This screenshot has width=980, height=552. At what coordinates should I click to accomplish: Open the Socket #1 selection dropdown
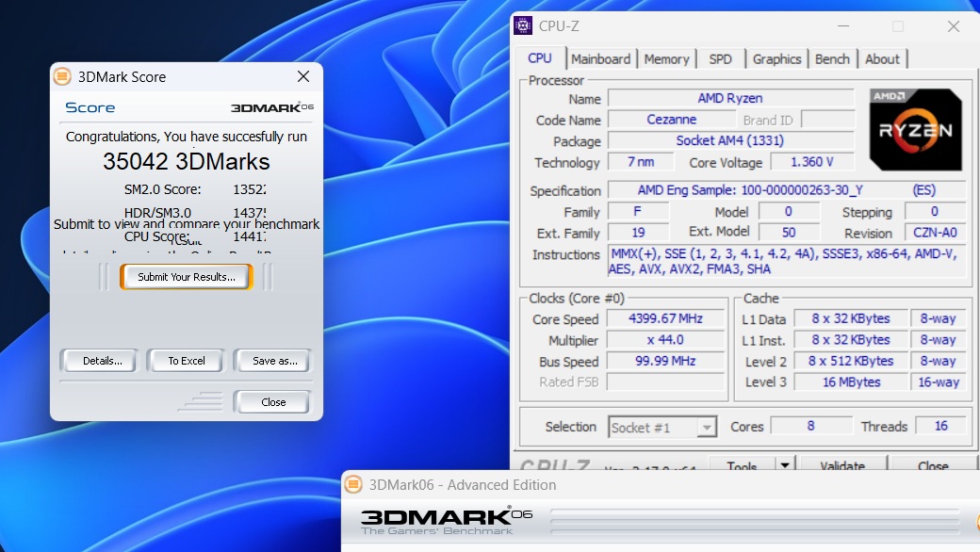661,427
